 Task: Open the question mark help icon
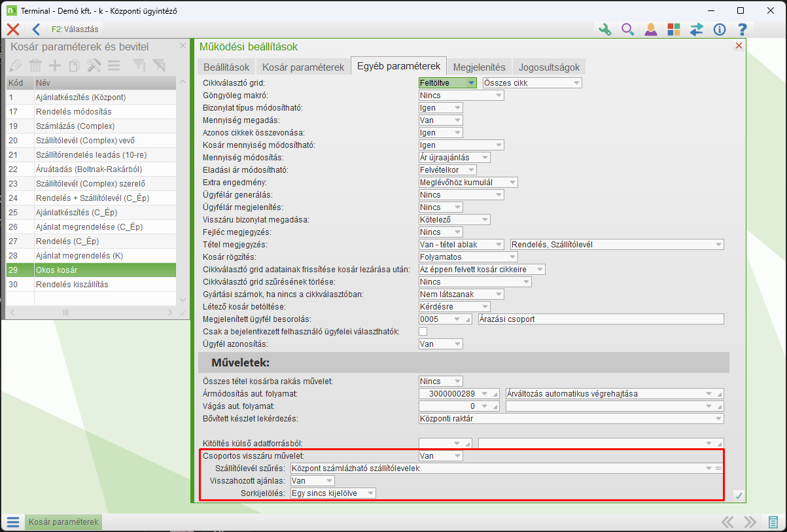coord(742,29)
